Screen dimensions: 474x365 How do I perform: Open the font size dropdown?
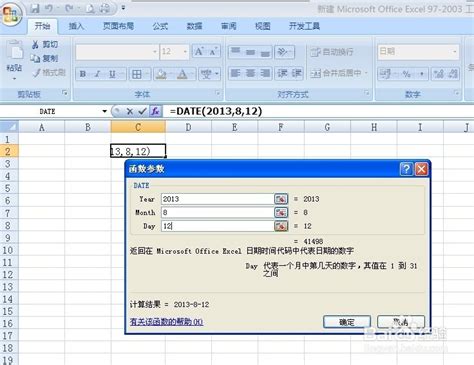(185, 52)
